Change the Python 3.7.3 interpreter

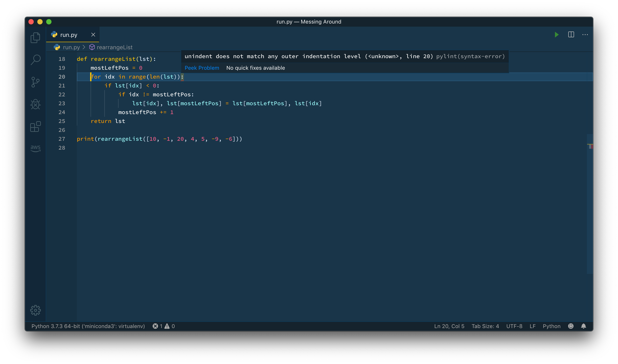88,326
